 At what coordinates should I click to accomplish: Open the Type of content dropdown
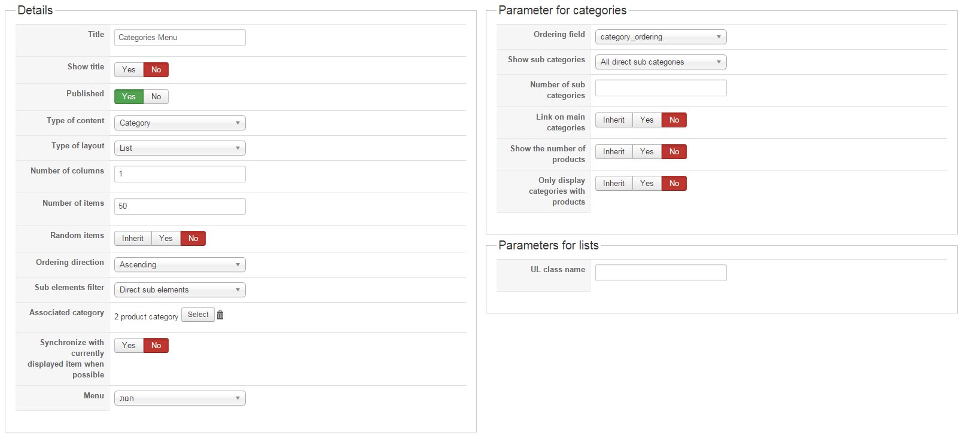click(x=179, y=123)
